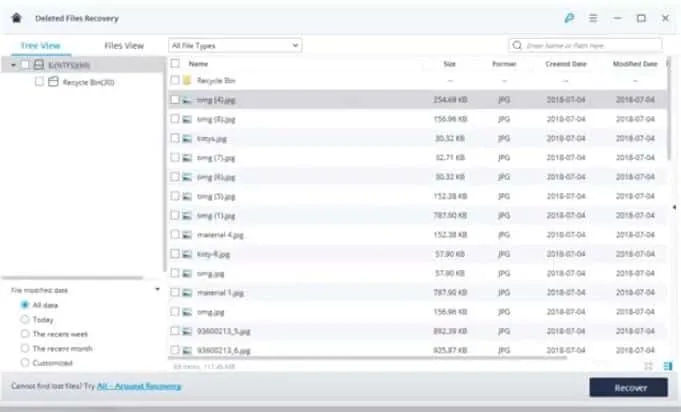Click the image icon of material 1.jpg

tap(187, 293)
